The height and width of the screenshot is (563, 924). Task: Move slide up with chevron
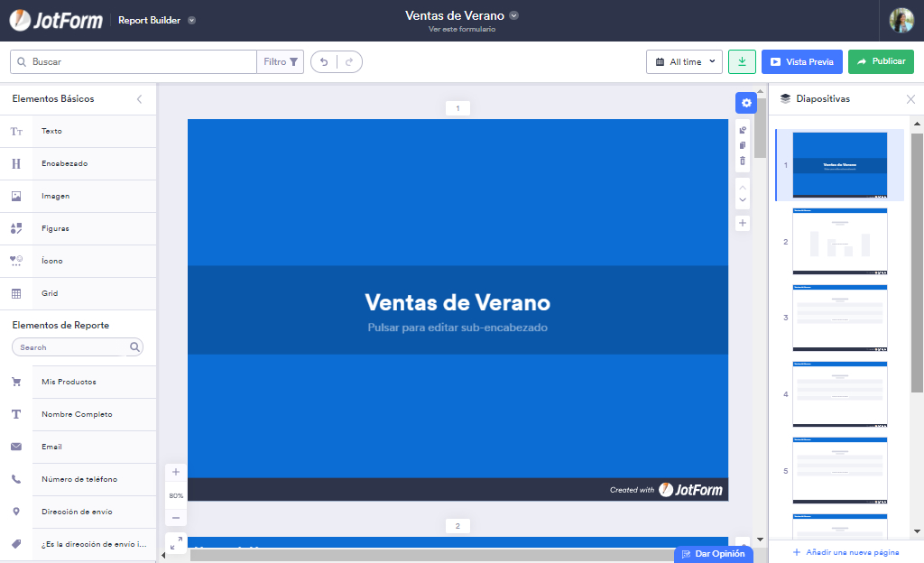pos(743,188)
